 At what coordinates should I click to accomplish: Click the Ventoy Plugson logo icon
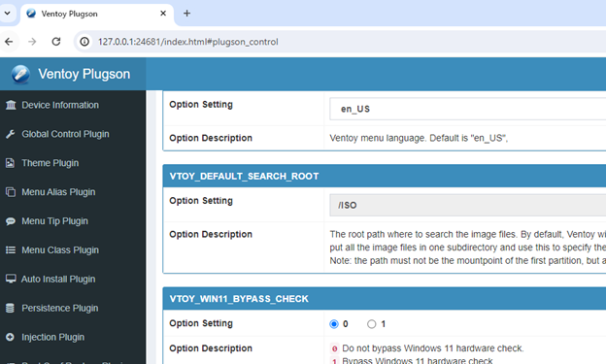(20, 74)
